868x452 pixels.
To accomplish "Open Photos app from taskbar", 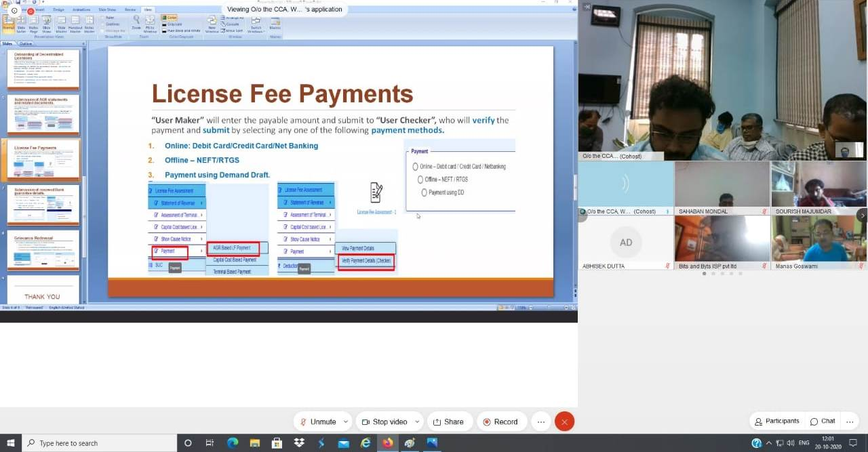I will point(432,443).
